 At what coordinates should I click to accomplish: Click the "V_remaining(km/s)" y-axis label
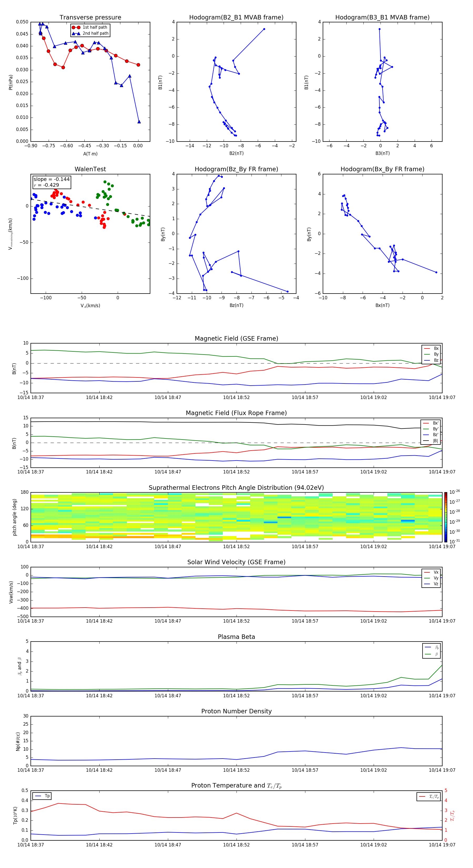(11, 234)
